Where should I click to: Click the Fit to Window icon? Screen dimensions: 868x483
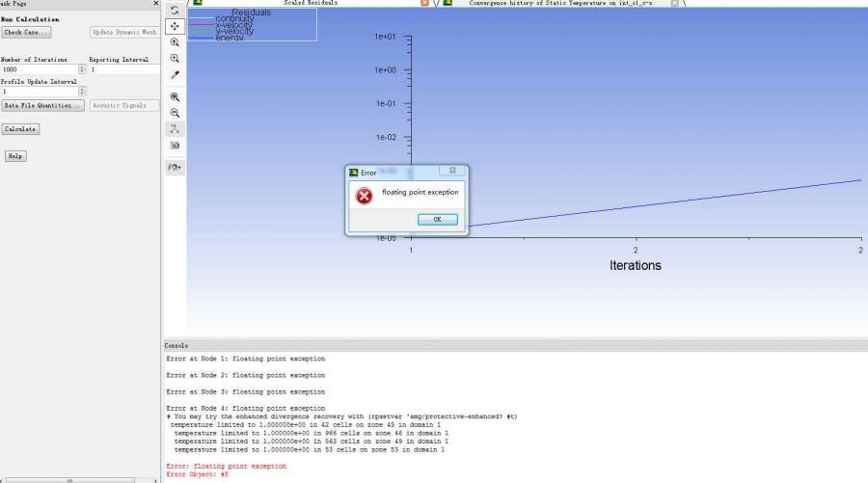(175, 97)
